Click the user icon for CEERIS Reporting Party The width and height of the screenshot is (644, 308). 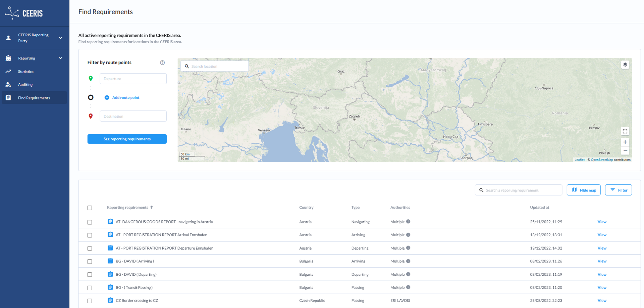(8, 38)
